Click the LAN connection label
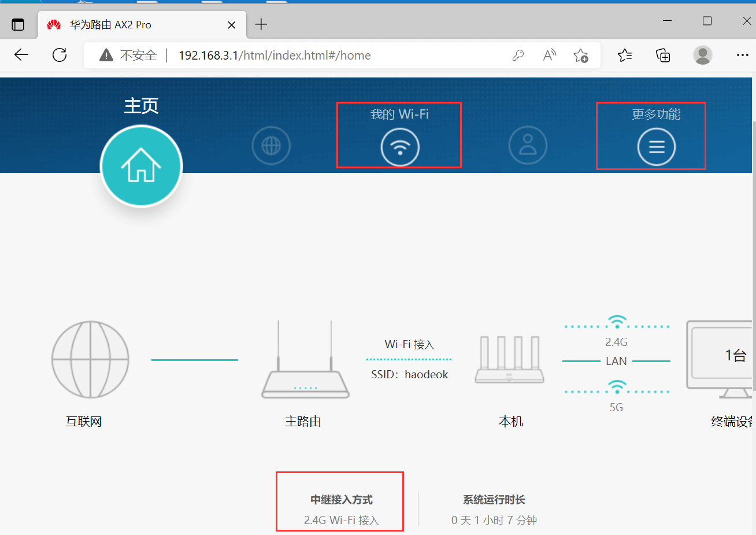The height and width of the screenshot is (535, 756). tap(616, 361)
